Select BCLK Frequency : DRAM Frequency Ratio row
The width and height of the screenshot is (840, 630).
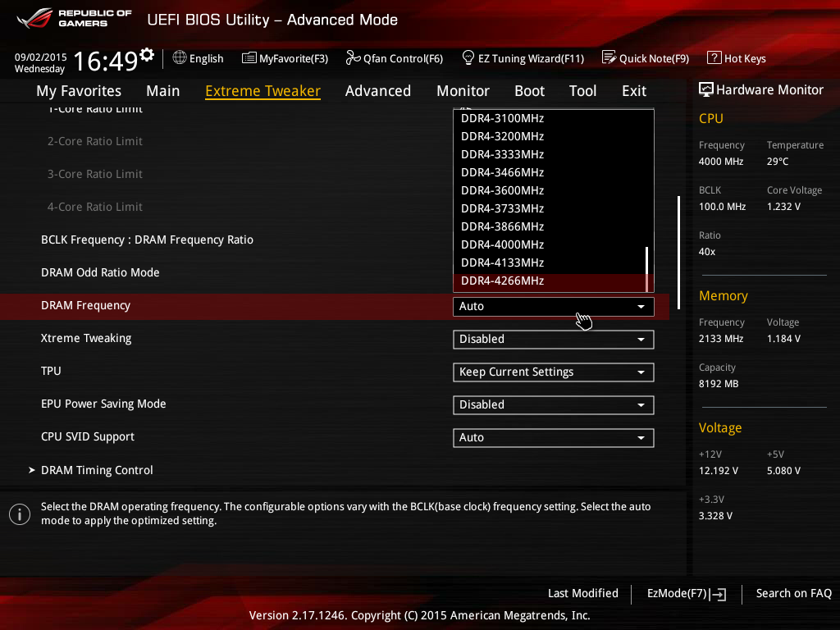(147, 240)
